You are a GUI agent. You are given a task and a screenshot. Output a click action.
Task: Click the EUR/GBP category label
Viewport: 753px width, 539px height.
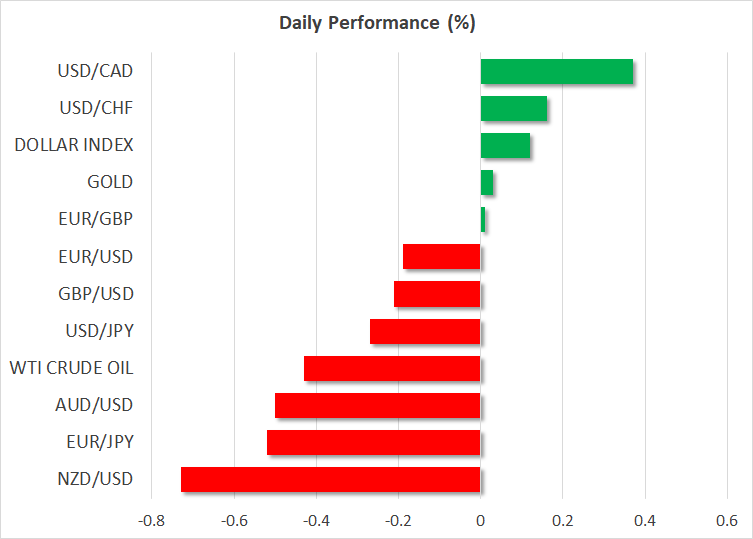(x=100, y=220)
